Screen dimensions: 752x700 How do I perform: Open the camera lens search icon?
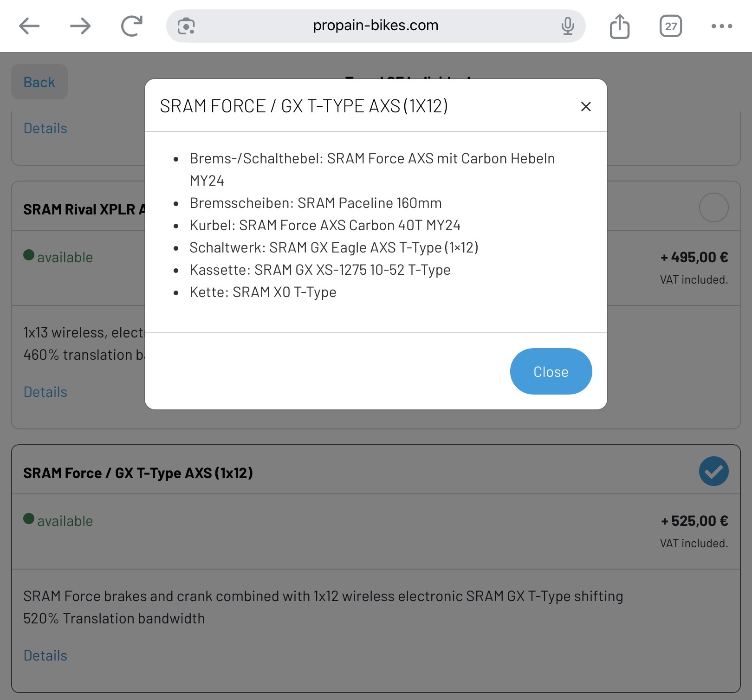(x=186, y=26)
